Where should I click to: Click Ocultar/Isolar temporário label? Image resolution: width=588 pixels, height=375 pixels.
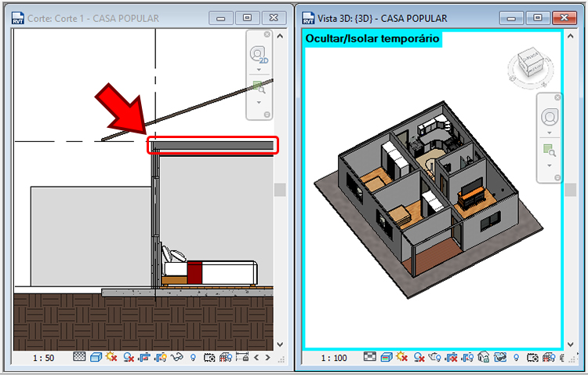(372, 38)
